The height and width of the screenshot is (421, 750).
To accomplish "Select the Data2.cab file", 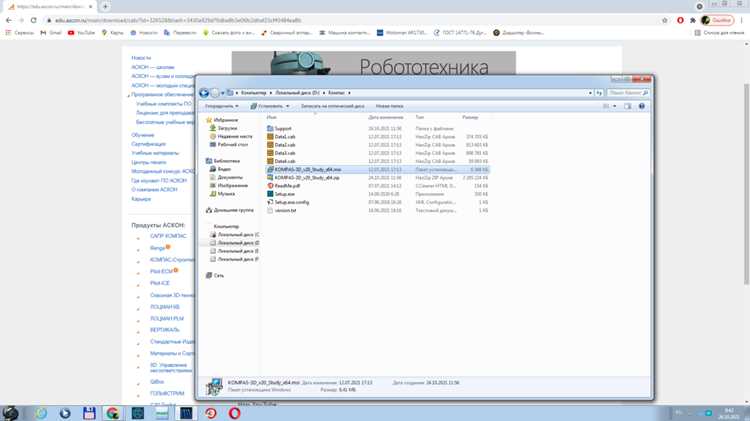I will point(285,144).
